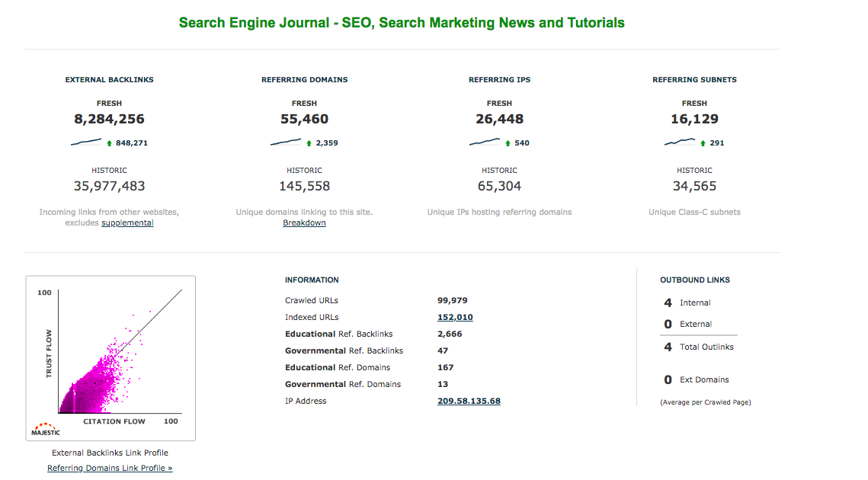Viewport: 868px width, 480px height.
Task: Click the External Backlinks Link Profile caption
Action: point(110,453)
